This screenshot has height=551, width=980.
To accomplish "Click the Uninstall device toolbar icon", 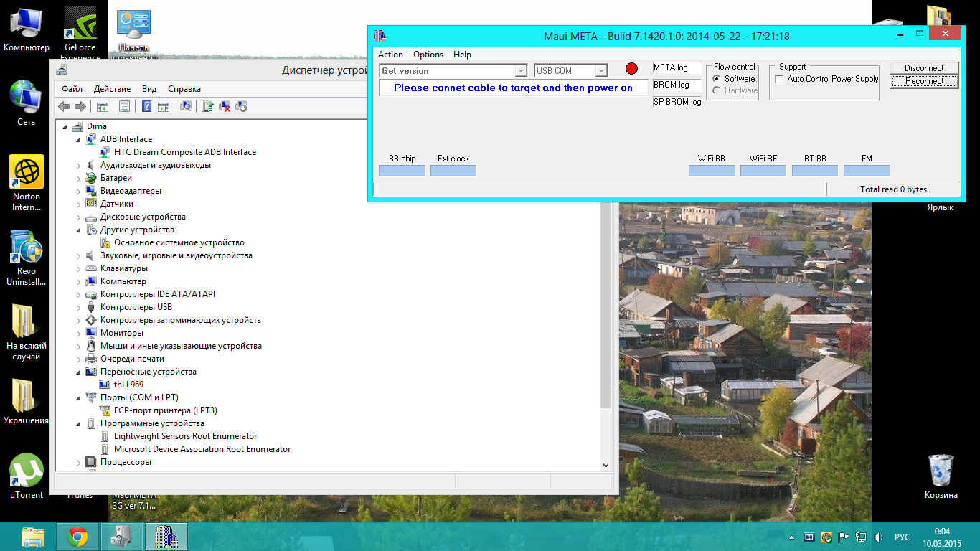I will (x=225, y=106).
